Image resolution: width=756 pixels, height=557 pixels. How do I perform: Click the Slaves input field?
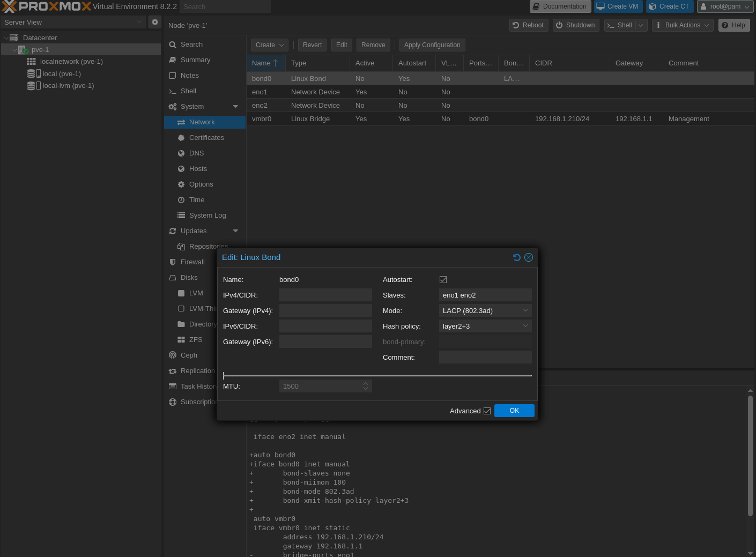(x=485, y=295)
